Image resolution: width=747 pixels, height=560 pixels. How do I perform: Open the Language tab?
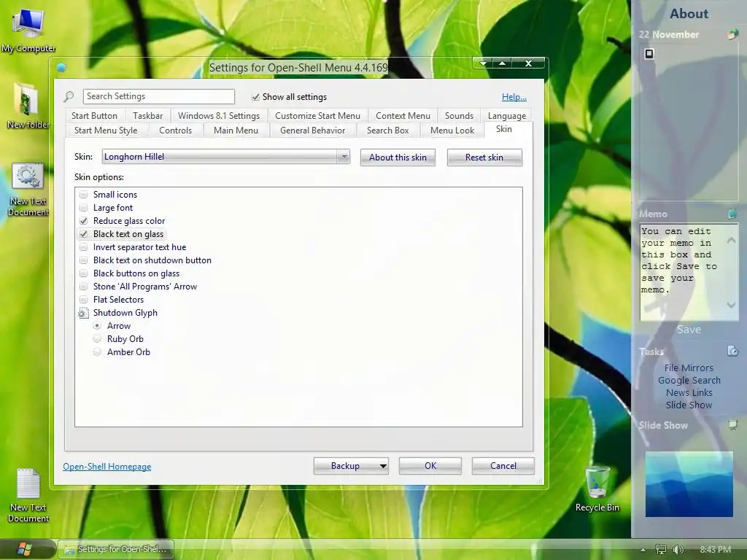[x=507, y=116]
